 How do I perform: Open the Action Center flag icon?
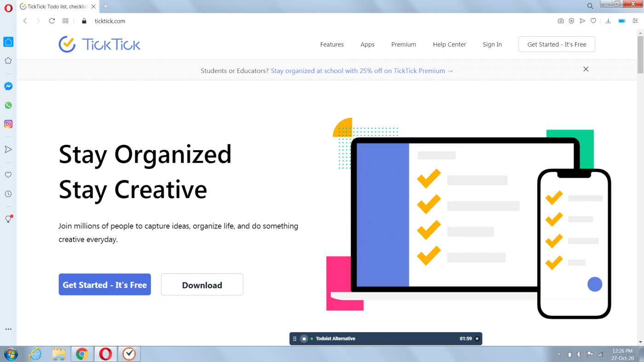[x=590, y=354]
